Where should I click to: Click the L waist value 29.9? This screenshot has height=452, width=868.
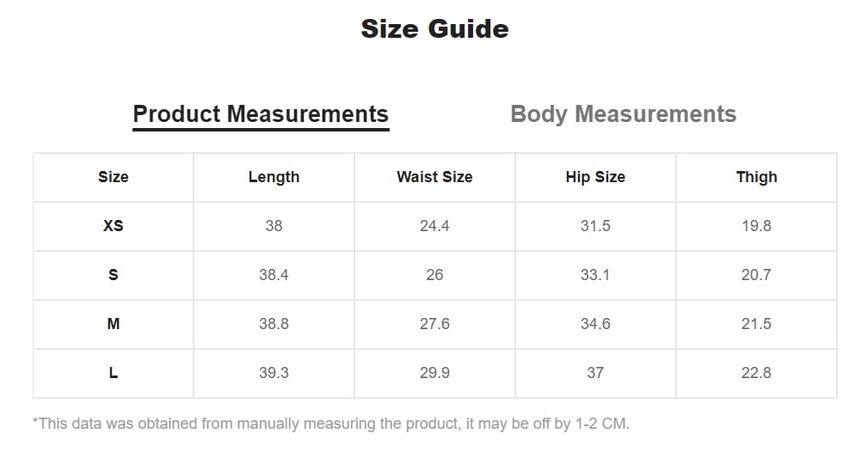(434, 373)
